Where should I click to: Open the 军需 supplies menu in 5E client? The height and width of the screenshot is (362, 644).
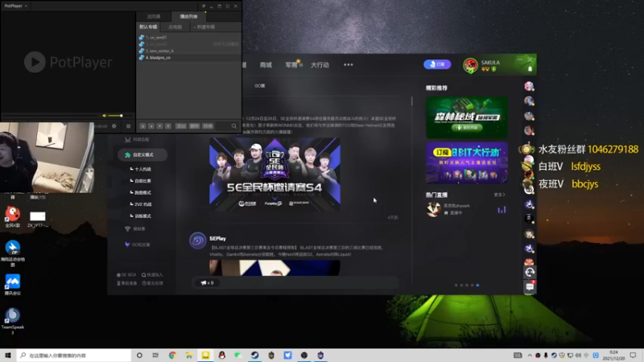[291, 65]
